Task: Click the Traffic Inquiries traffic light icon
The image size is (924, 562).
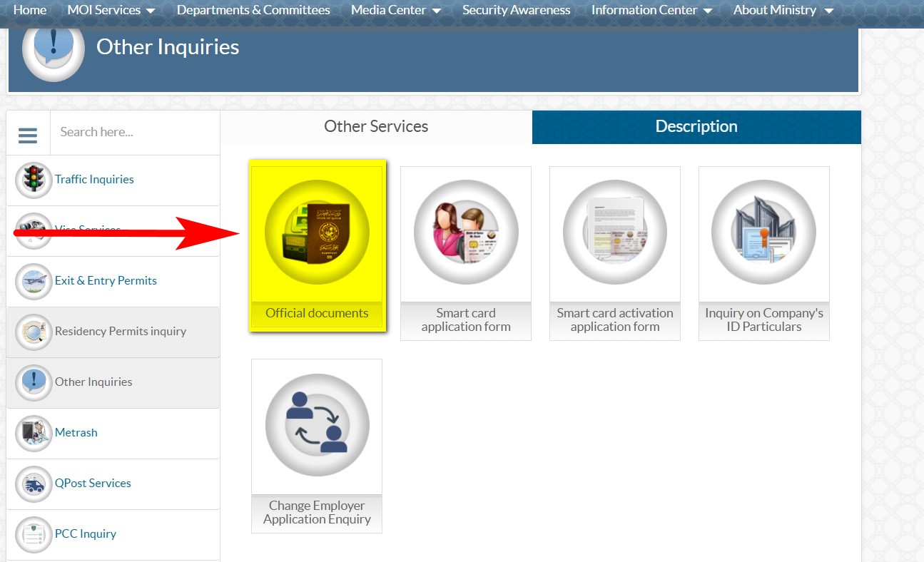Action: coord(34,180)
